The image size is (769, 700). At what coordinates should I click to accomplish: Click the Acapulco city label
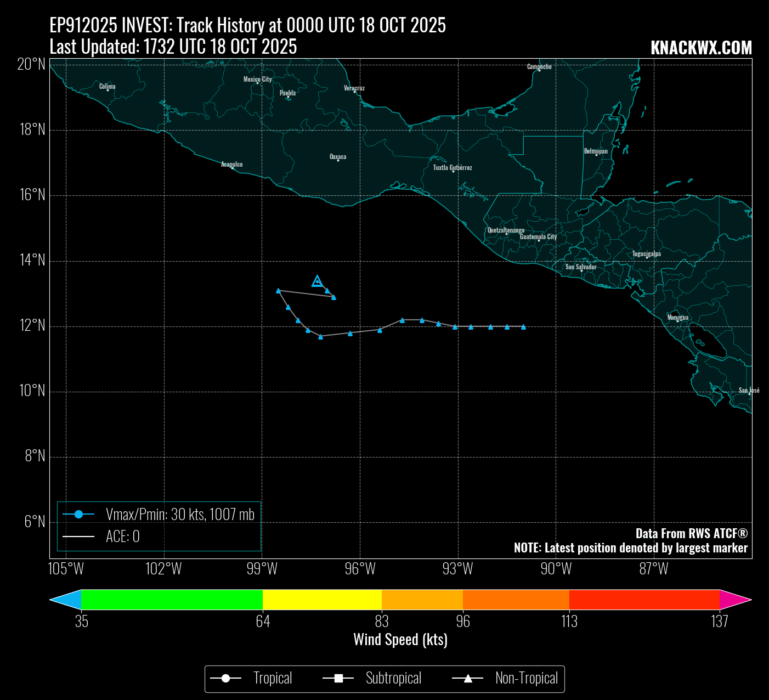tap(231, 165)
